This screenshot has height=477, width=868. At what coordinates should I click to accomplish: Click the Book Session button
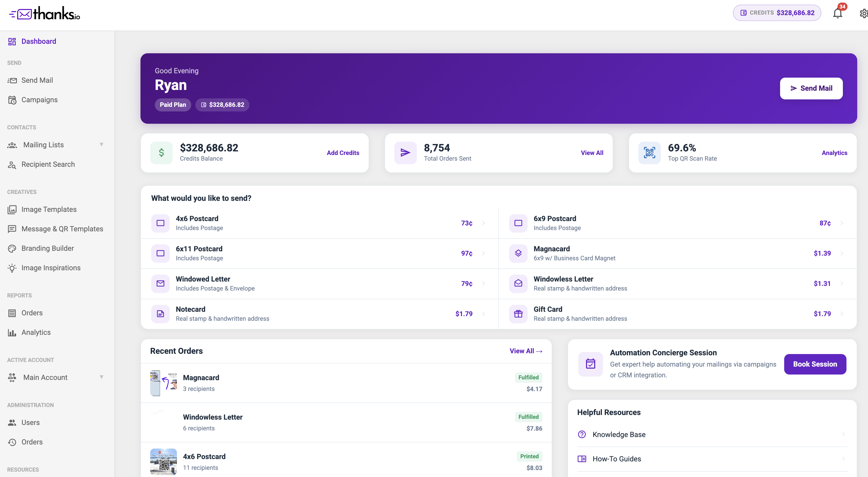coord(815,364)
